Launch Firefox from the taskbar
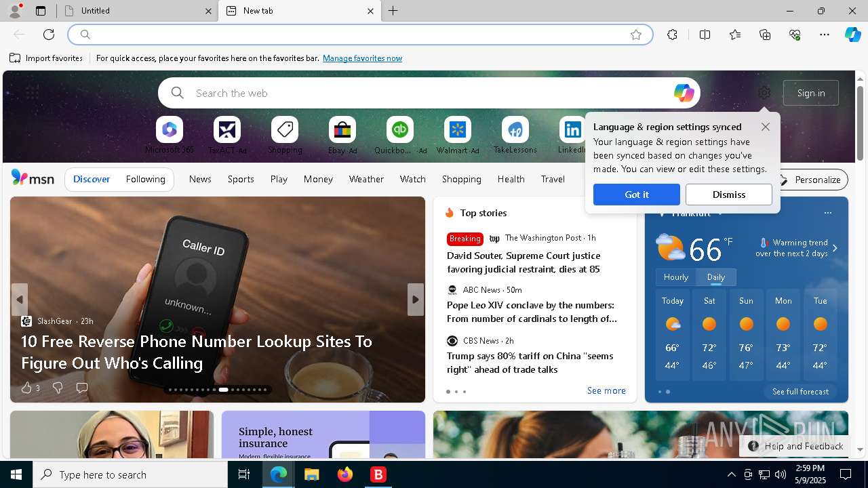Image resolution: width=868 pixels, height=488 pixels. pos(345,474)
